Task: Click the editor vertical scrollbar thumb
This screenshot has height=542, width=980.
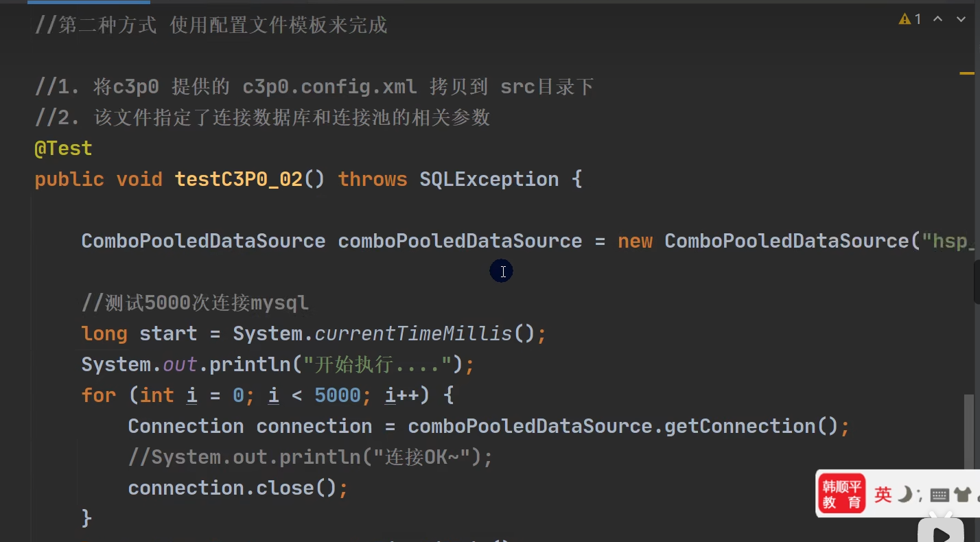Action: click(968, 434)
